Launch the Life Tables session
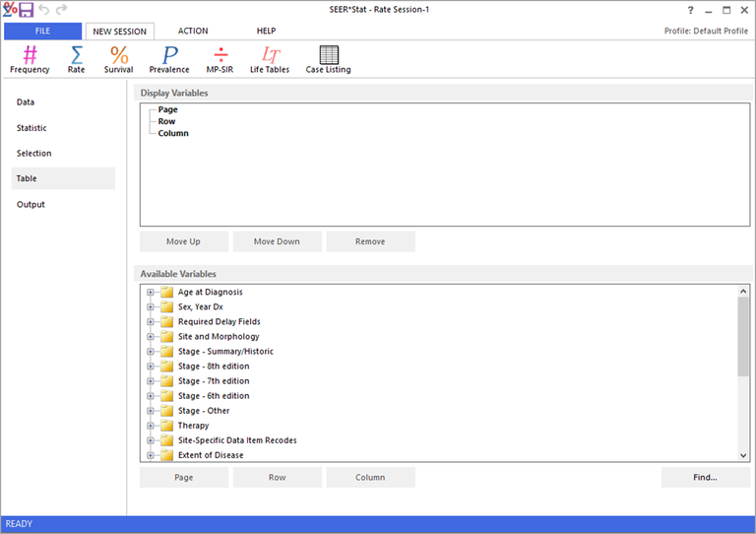This screenshot has width=756, height=534. pyautogui.click(x=272, y=59)
